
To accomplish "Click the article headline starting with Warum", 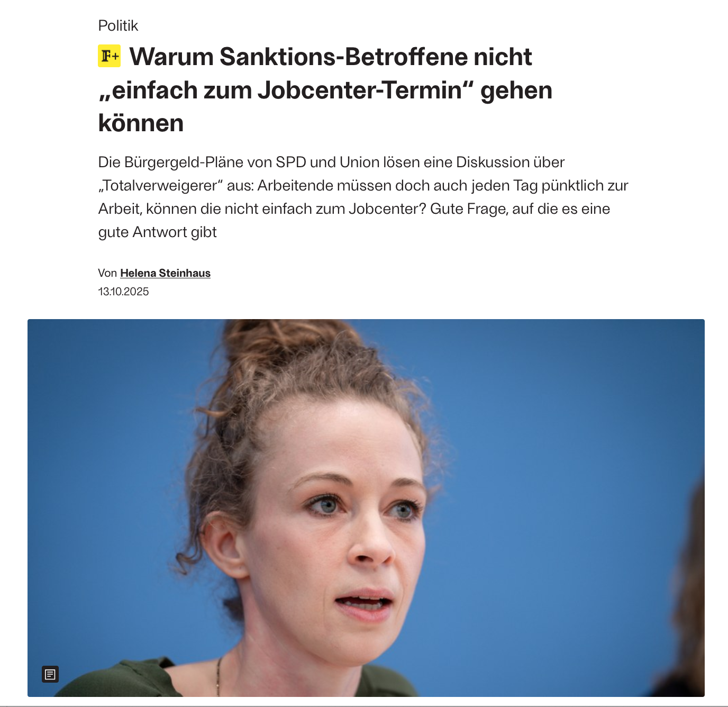I will 325,89.
